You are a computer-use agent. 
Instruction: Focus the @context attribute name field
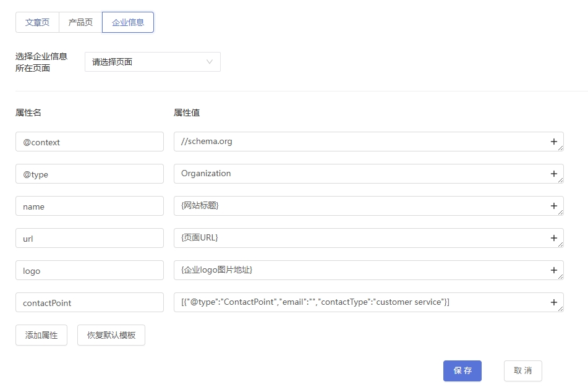click(x=90, y=142)
